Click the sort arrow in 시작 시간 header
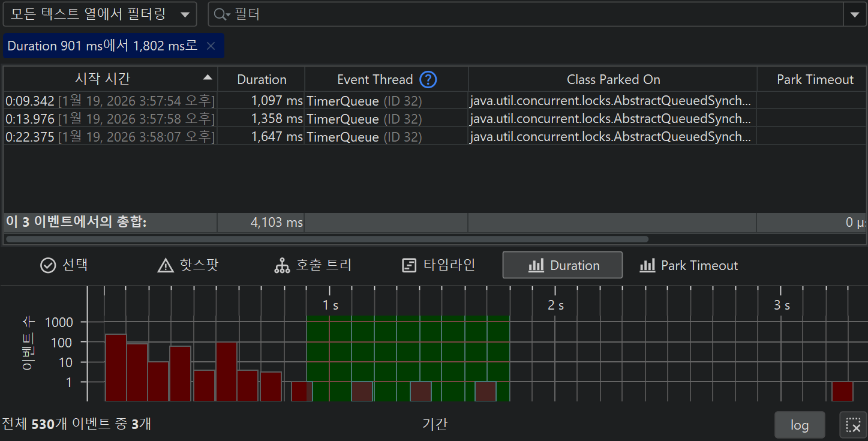This screenshot has width=868, height=441. tap(208, 78)
